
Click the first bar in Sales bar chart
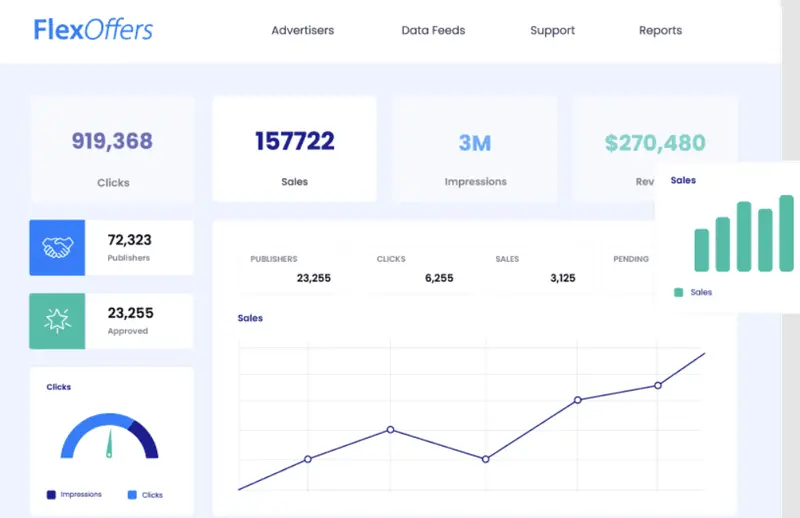click(701, 250)
